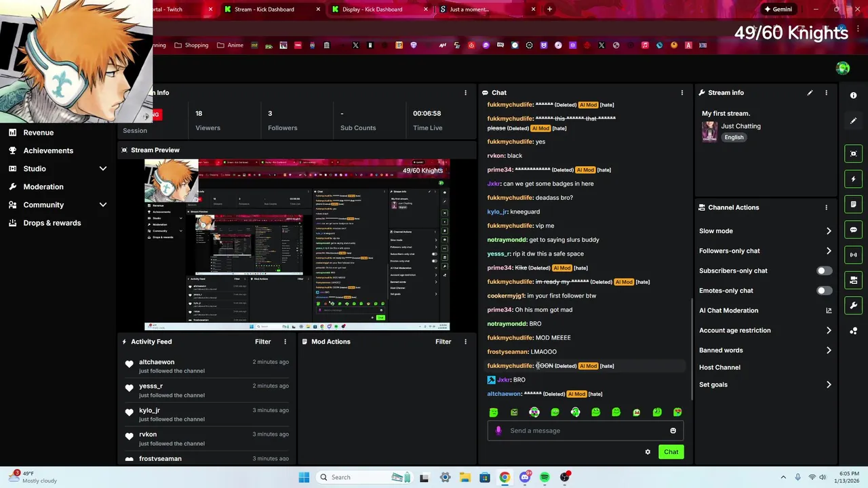Switch to Stream - Kick Dashboard tab
Viewport: 868px width, 488px height.
[271, 9]
